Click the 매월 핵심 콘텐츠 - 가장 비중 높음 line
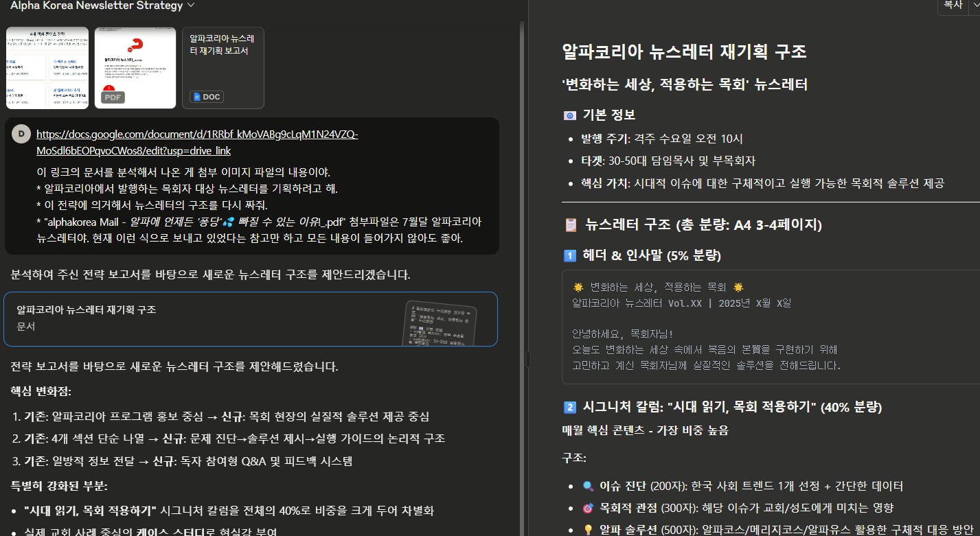980x536 pixels. pyautogui.click(x=645, y=430)
